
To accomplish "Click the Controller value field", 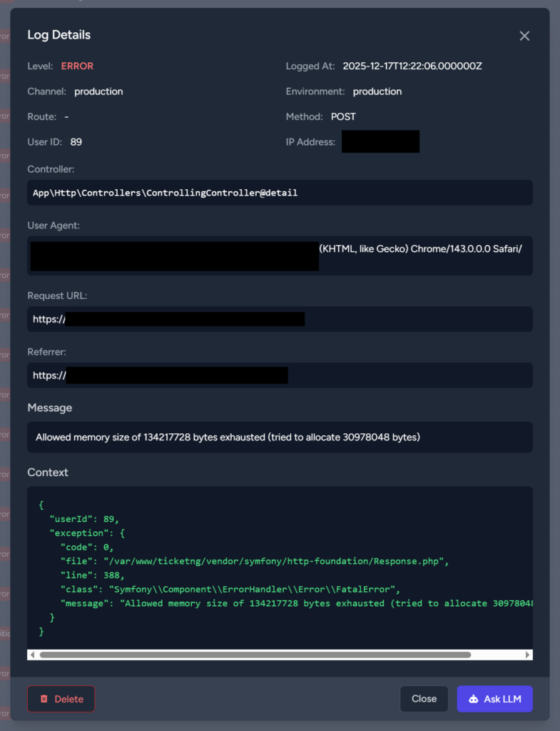I will pyautogui.click(x=280, y=193).
